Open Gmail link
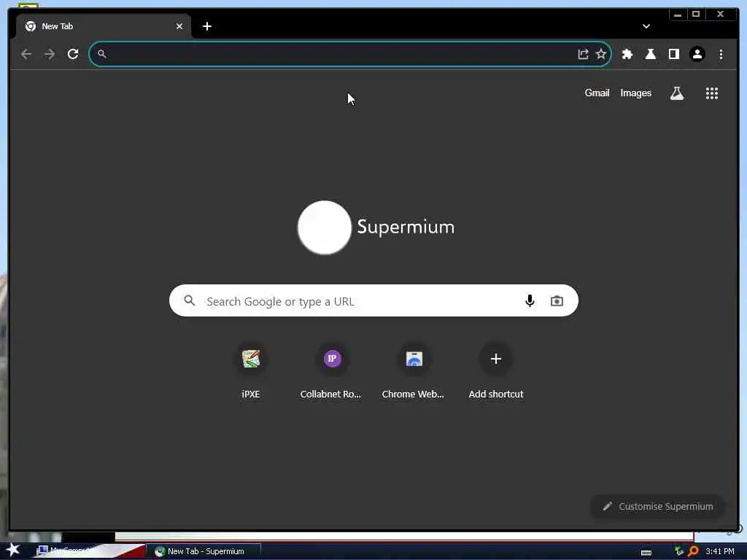Screen dimensions: 747x560 [597, 93]
